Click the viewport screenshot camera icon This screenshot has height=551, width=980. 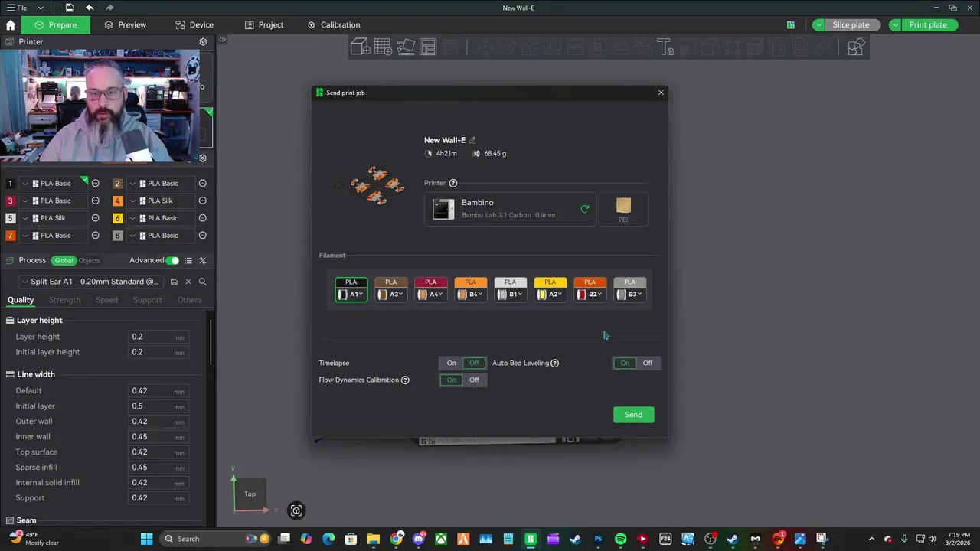296,510
